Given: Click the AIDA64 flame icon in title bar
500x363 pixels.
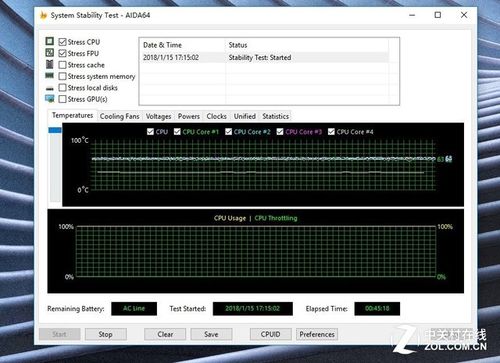Looking at the screenshot, I should click(x=43, y=15).
